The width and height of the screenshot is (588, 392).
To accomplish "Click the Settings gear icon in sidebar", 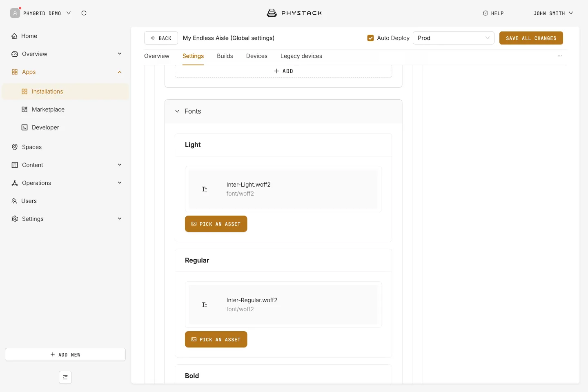I will [15, 219].
